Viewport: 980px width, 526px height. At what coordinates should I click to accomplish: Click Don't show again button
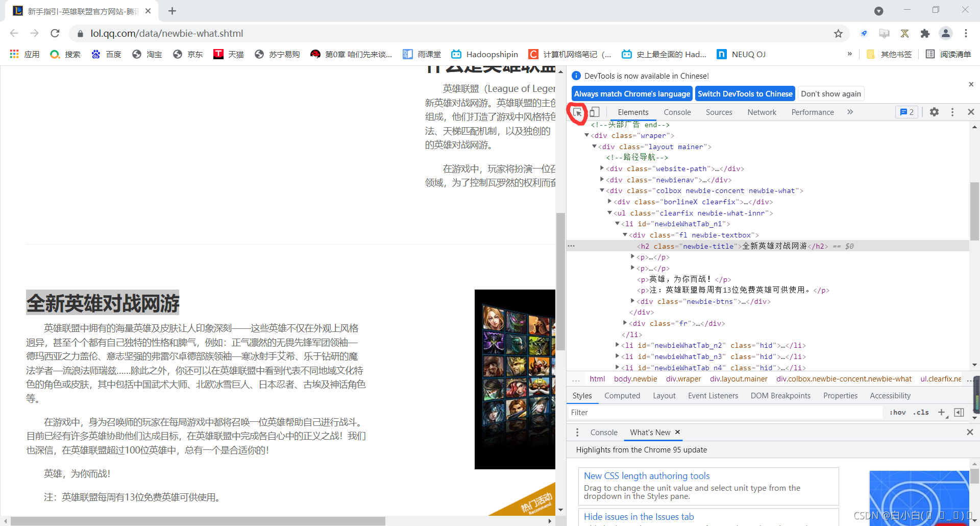coord(831,93)
